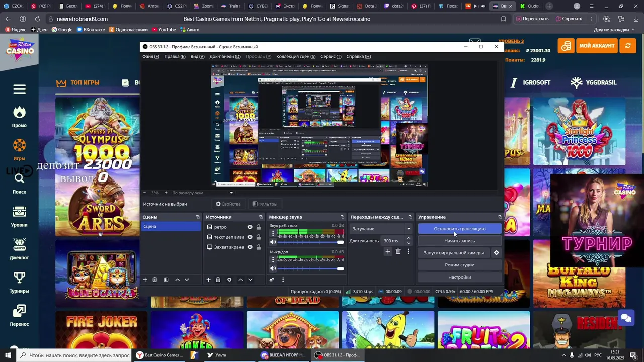Mute the Микр/доп speaker icon
Image resolution: width=644 pixels, height=362 pixels.
273,268
